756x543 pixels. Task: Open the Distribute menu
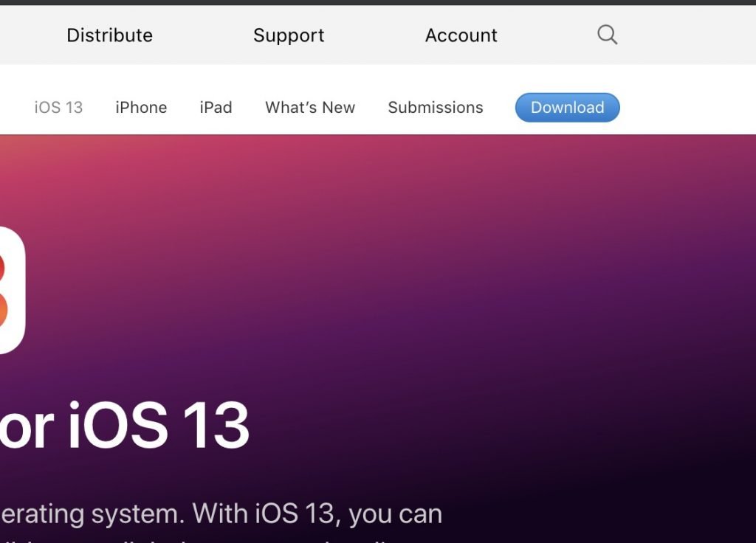point(110,35)
